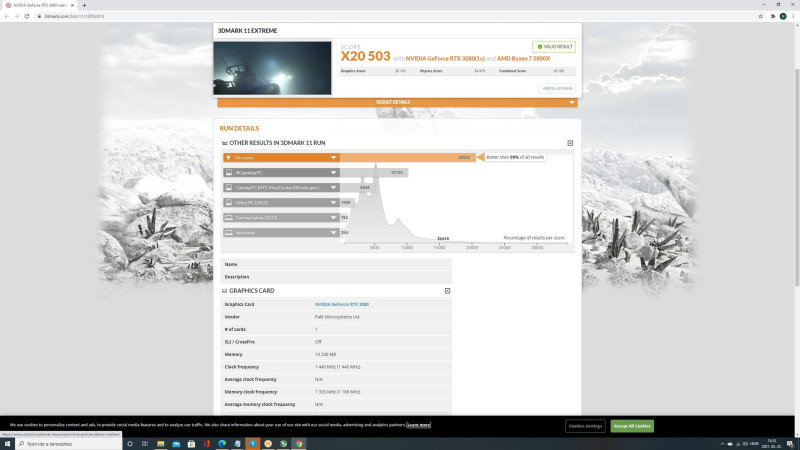Click the Palit Microsystems Ltd. vendor value
This screenshot has width=800, height=450.
coord(337,317)
